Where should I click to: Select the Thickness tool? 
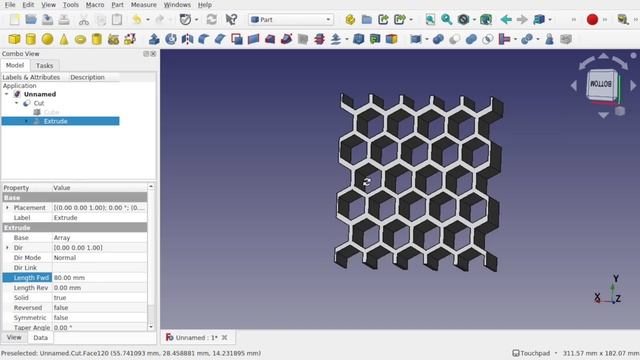point(358,39)
